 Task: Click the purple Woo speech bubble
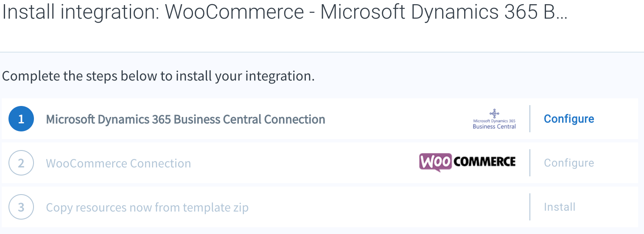click(x=435, y=162)
